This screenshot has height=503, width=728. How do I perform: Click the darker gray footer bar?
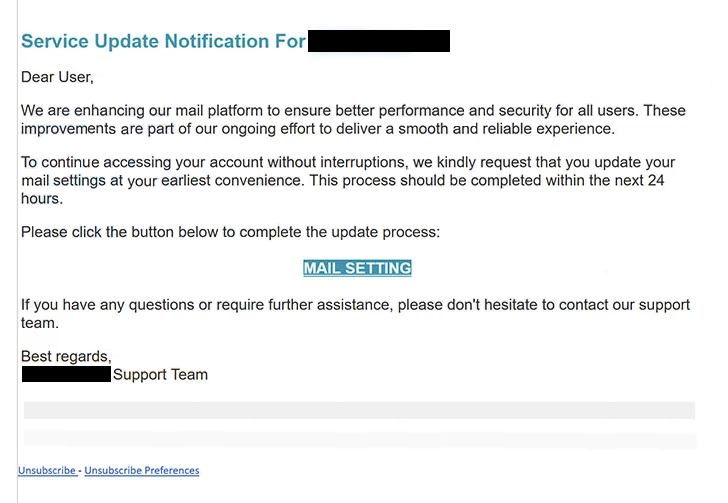[x=359, y=411]
